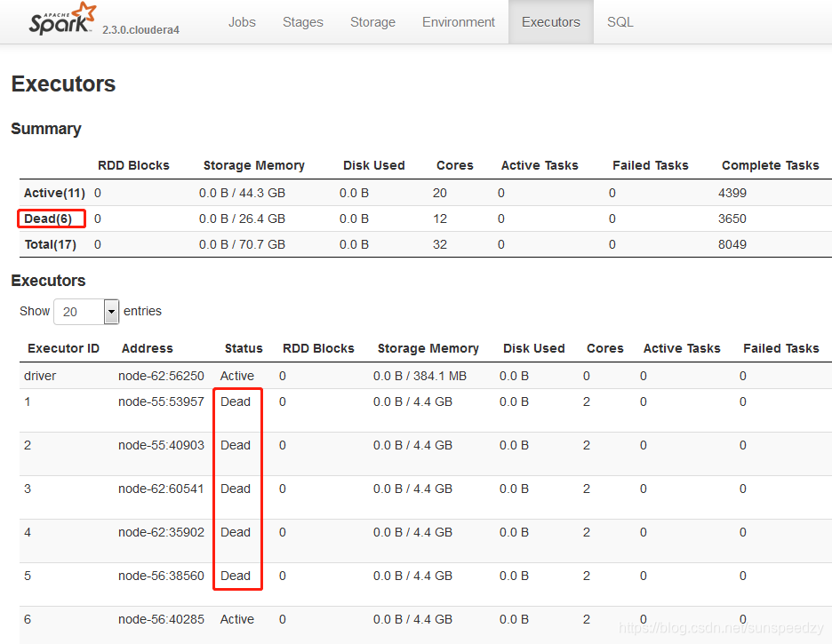
Task: Select the Dead(6) summary row label
Action: click(48, 219)
